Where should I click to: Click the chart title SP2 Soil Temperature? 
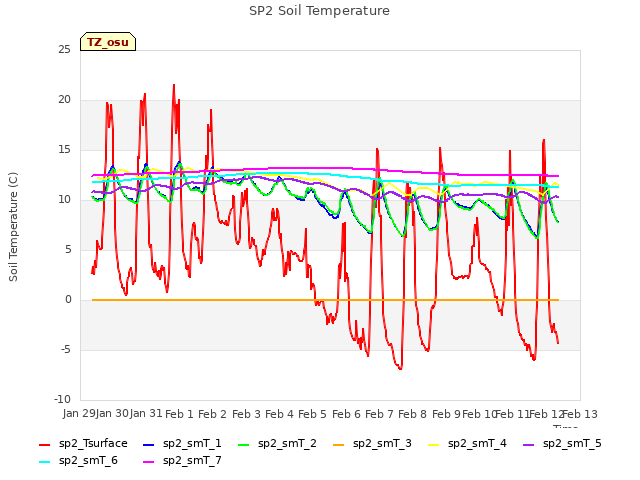pyautogui.click(x=319, y=11)
